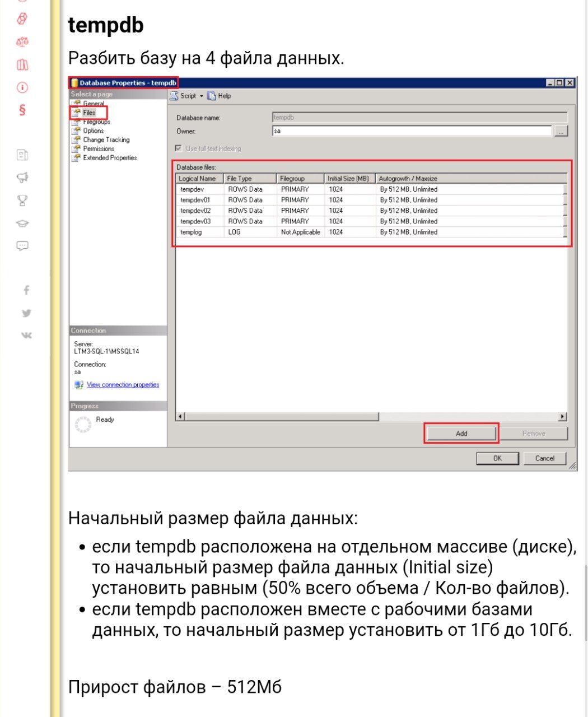
Task: Select the templog row name cell
Action: coord(200,232)
